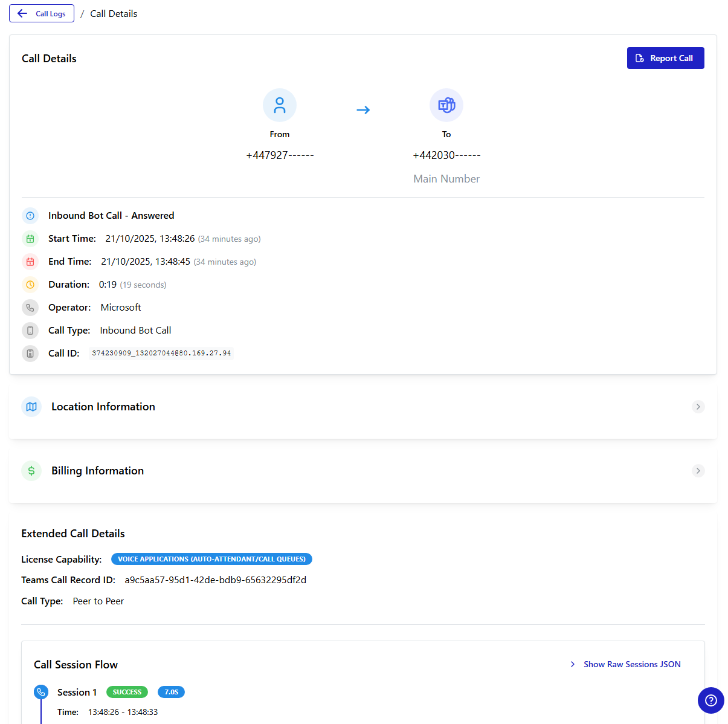Screen dimensions: 728x724
Task: Click the Start Time calendar icon
Action: (x=30, y=239)
